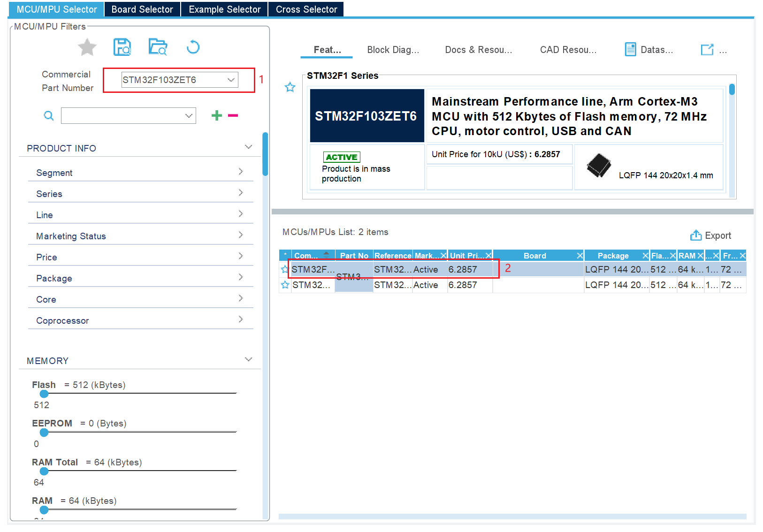Expand the Line filter
Screen dimensions: 763x532
click(241, 214)
